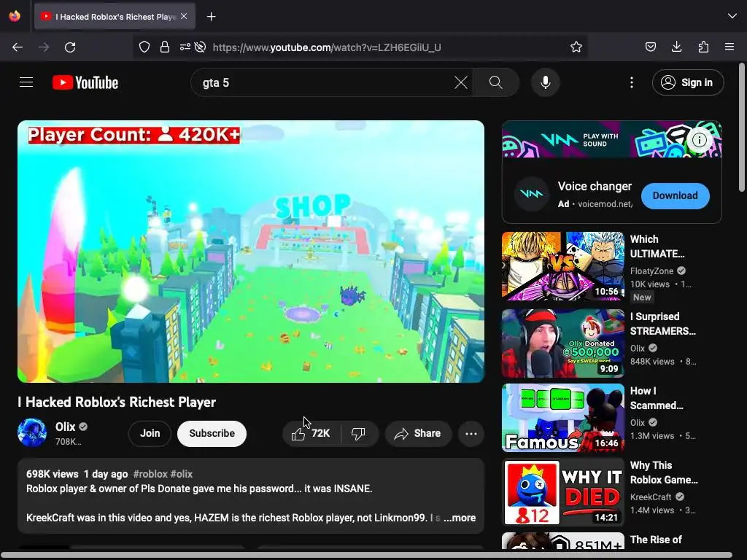Screen dimensions: 747x560
Task: Open 'Why This Roblox Game...' thumbnail
Action: point(562,492)
